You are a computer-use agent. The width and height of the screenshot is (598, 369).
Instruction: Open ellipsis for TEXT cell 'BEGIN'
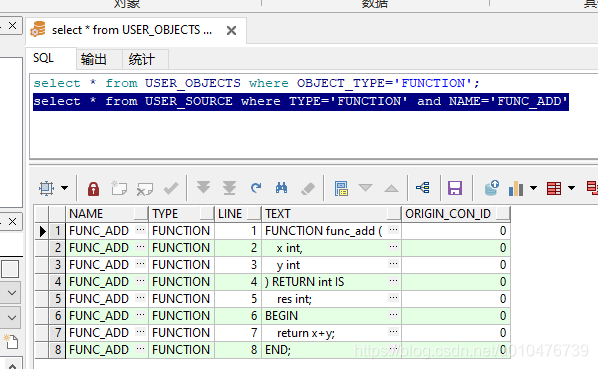393,314
